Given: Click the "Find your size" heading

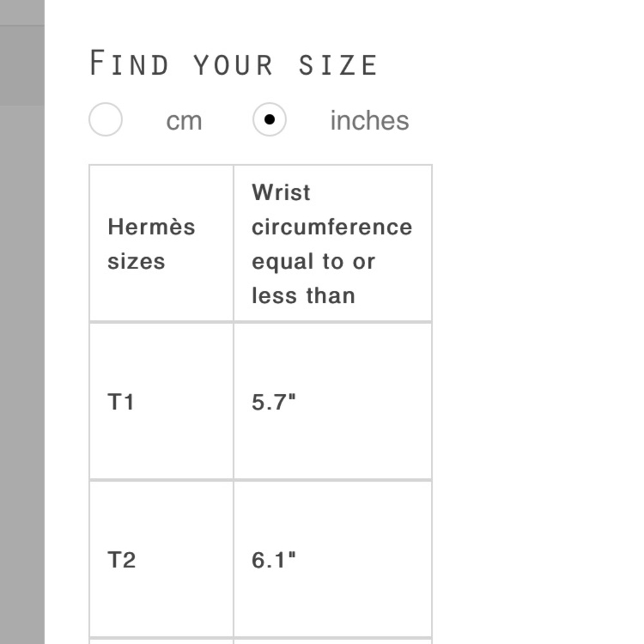Looking at the screenshot, I should click(x=233, y=64).
